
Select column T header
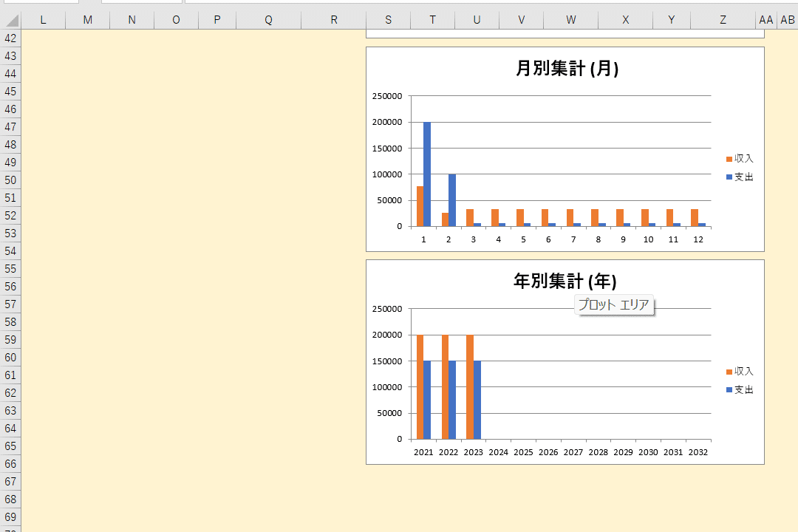coord(432,20)
